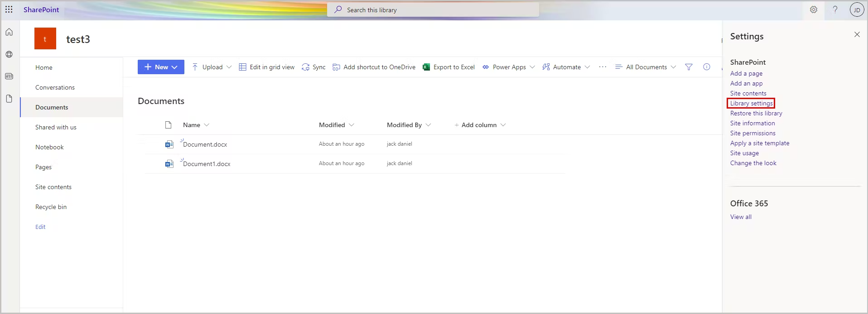Expand the Automate dropdown chevron
The width and height of the screenshot is (868, 314).
click(x=587, y=67)
